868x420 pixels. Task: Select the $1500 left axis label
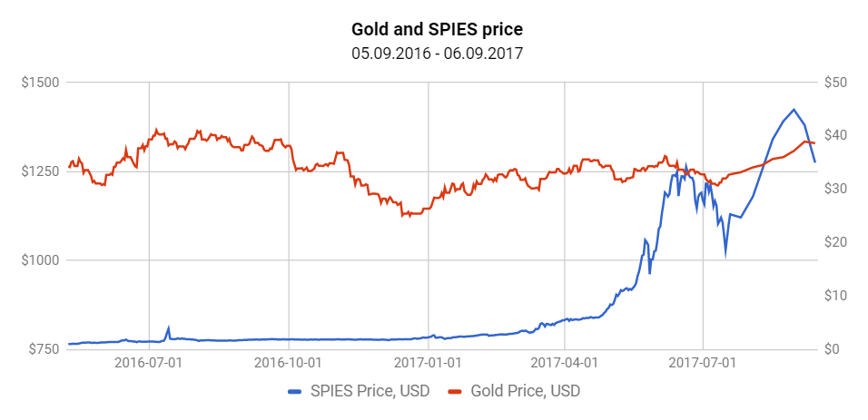pos(41,83)
